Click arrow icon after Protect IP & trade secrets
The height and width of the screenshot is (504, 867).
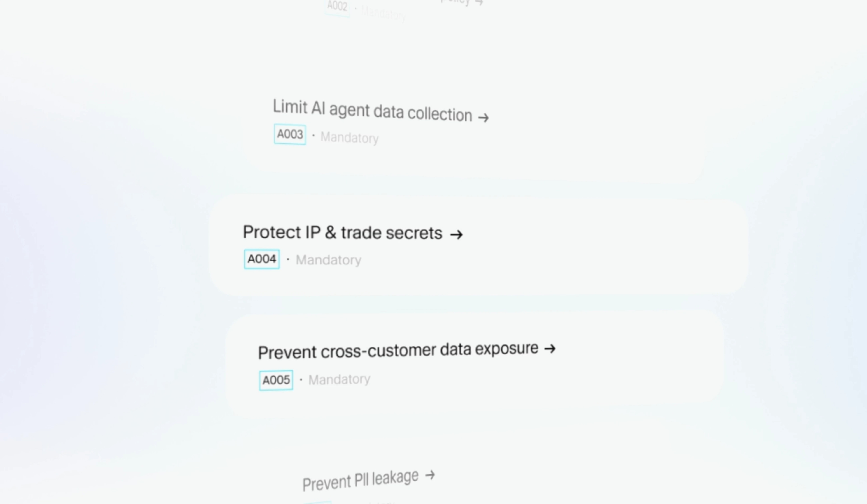(457, 234)
